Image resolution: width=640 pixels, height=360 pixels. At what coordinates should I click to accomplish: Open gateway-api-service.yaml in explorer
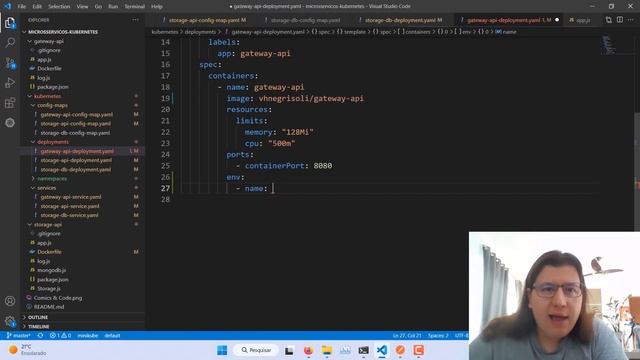click(x=71, y=197)
